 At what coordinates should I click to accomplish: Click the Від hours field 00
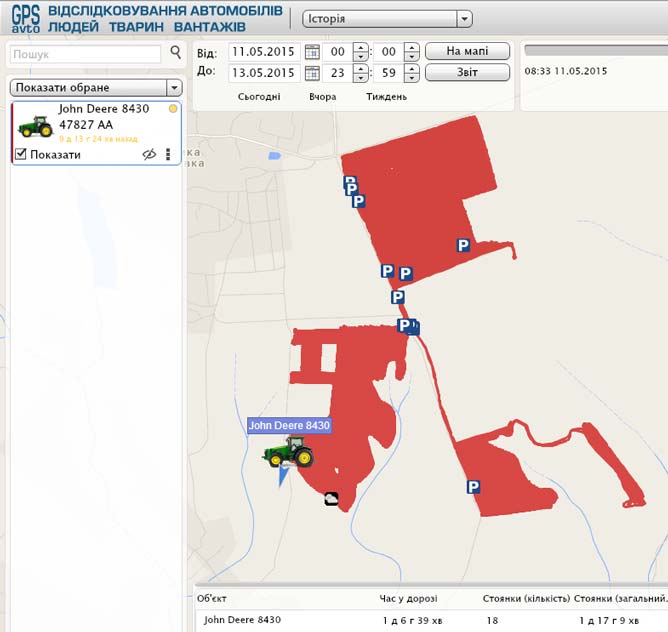point(338,52)
